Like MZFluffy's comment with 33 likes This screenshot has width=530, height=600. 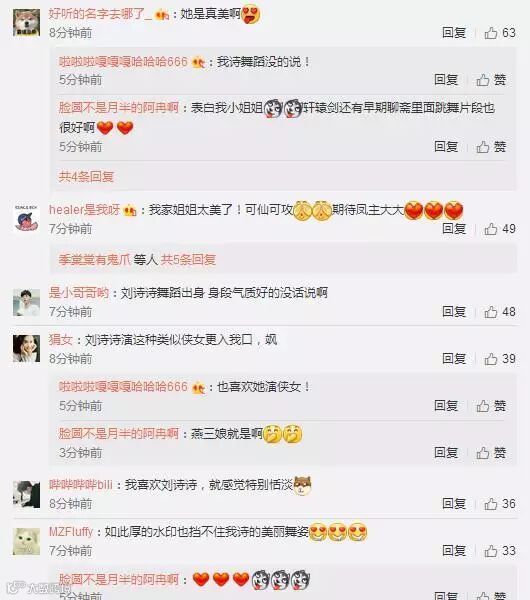(500, 551)
